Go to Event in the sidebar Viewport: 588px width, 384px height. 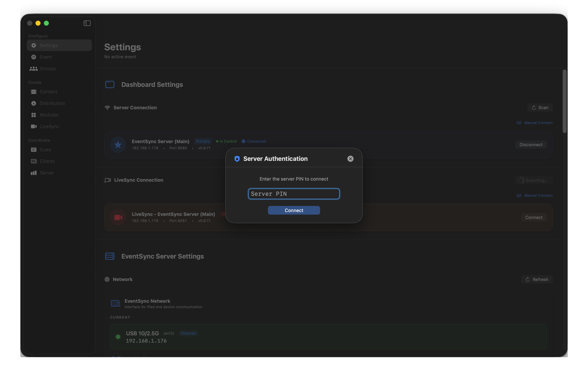(x=59, y=57)
